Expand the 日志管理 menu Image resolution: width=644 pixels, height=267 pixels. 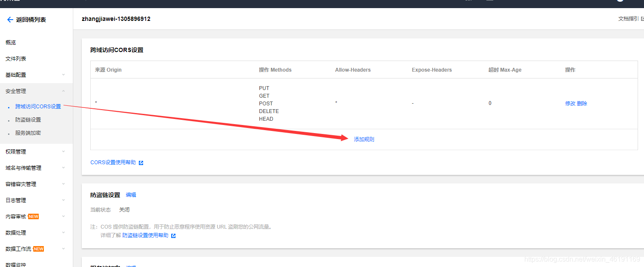pos(63,200)
